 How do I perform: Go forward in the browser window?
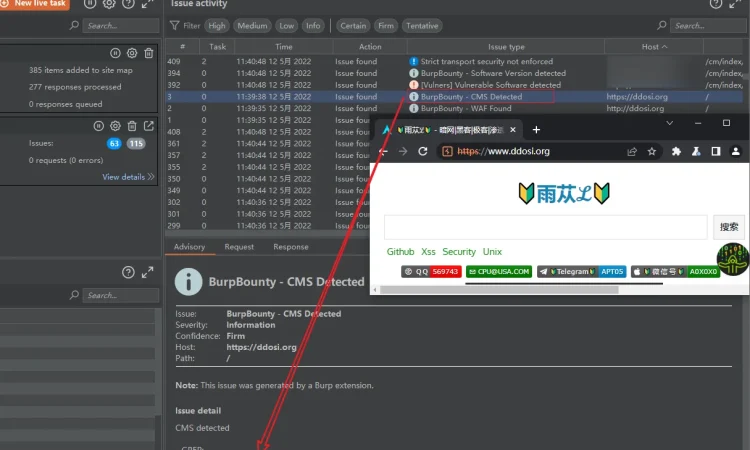pos(403,151)
